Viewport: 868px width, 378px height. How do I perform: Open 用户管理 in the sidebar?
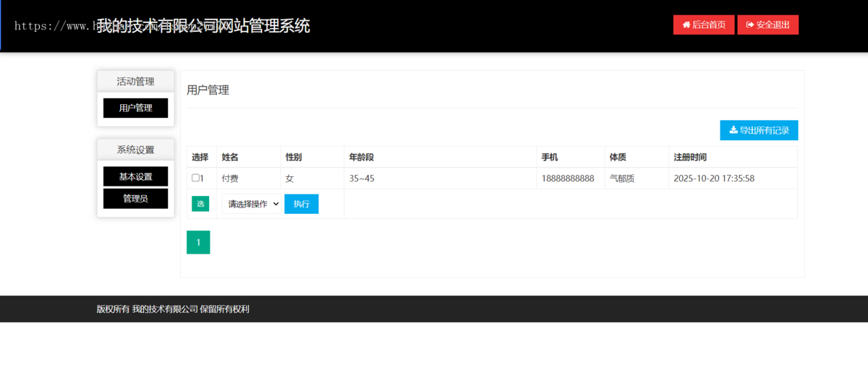(x=135, y=108)
